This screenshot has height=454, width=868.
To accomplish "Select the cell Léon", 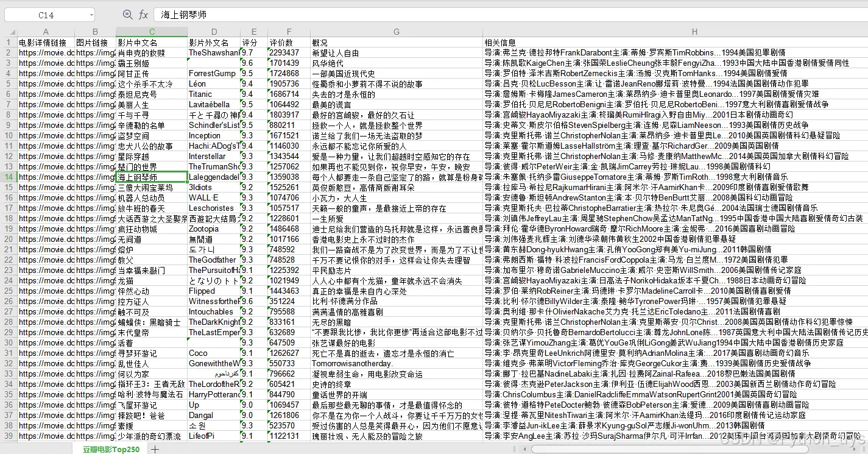I will click(x=213, y=84).
